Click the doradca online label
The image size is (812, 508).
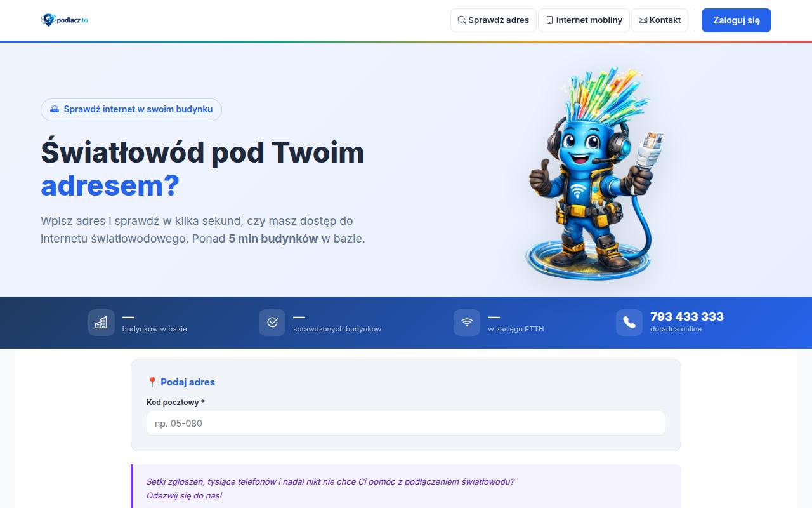click(676, 330)
